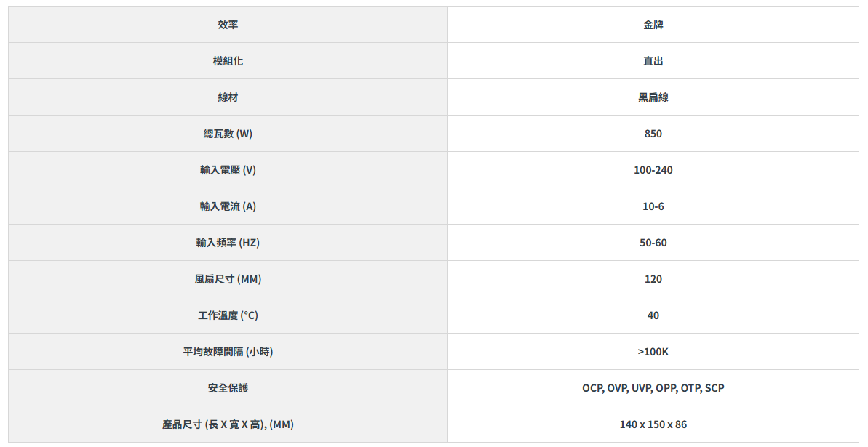
Task: Click the 風扇尺寸 (MM) label
Action: 228,279
